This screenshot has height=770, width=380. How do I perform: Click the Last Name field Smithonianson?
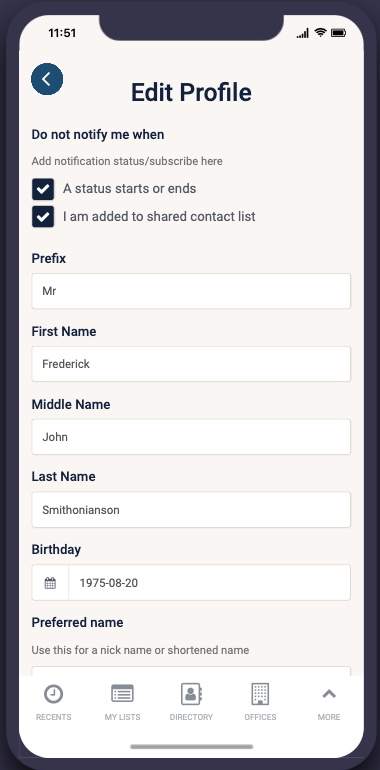click(x=191, y=510)
